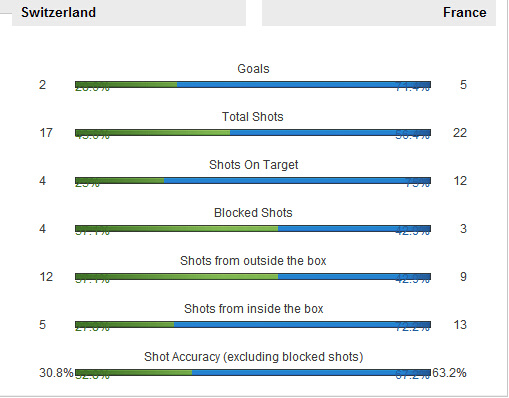
Task: Select the Blocked Shots label
Action: point(253,213)
